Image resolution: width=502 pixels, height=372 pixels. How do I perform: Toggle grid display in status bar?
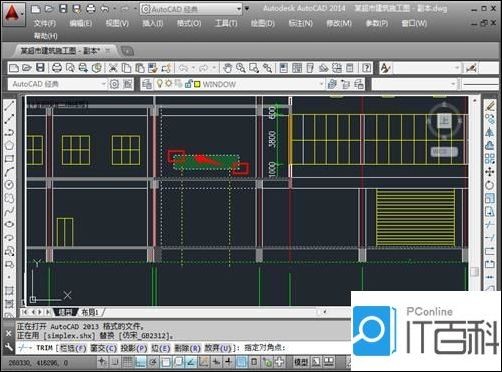click(x=127, y=362)
